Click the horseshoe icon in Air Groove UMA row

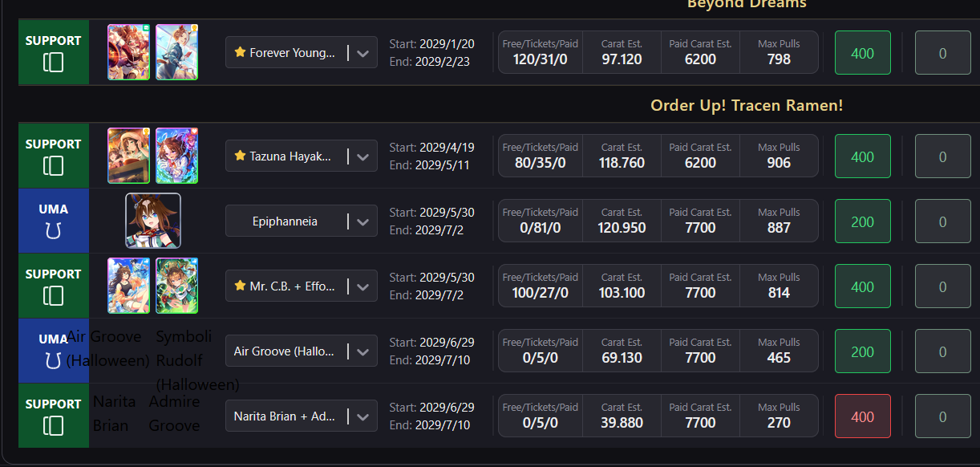[x=54, y=361]
